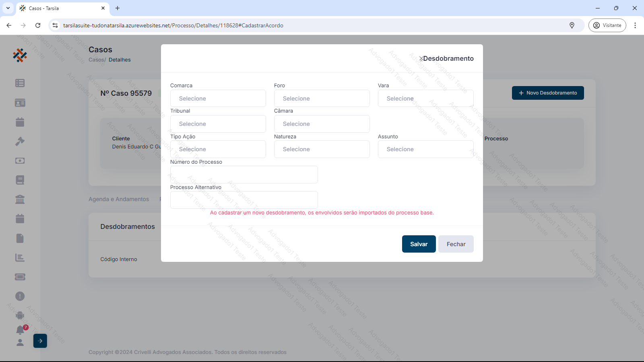Open the Android robot sidebar icon
644x362 pixels.
(x=20, y=315)
